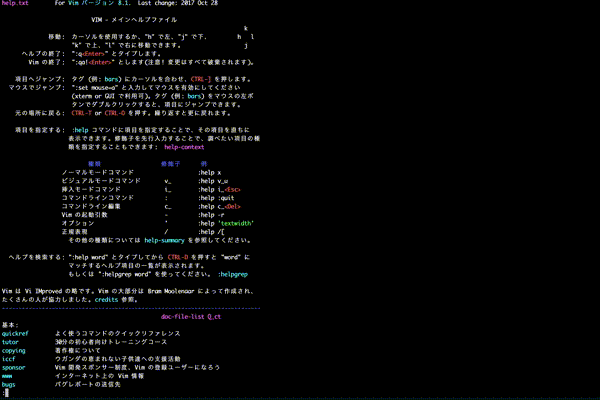This screenshot has width=600, height=400.
Task: Click the 種類 column header
Action: [x=94, y=164]
